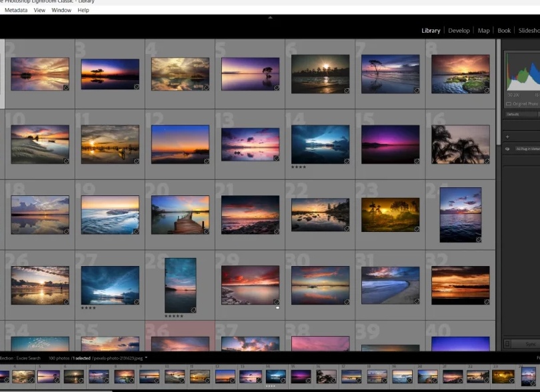540x392 pixels.
Task: Select the red sunset photo 29
Action: pyautogui.click(x=251, y=285)
